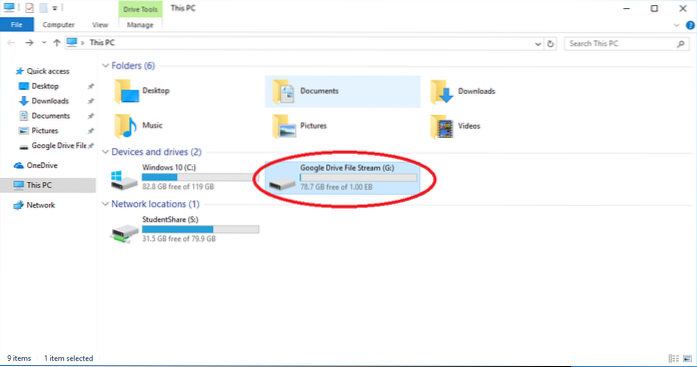
Task: Collapse the Network locations (1) group
Action: coord(105,204)
